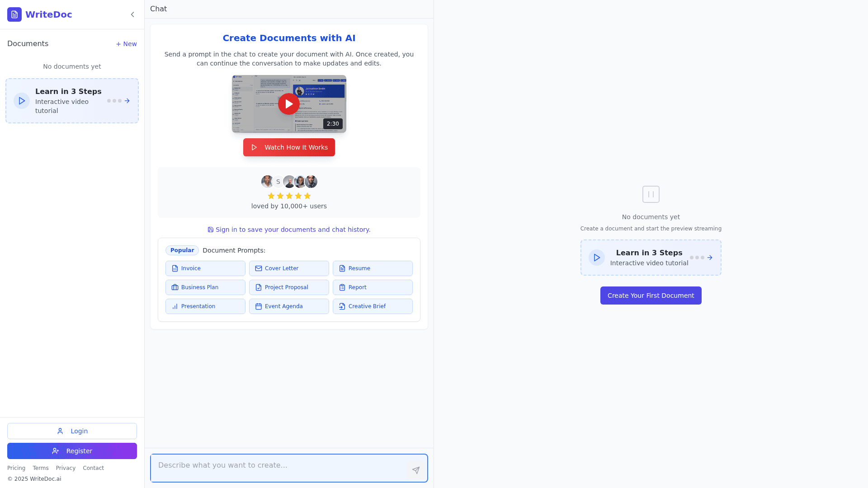The height and width of the screenshot is (488, 868).
Task: Open Login from the sidebar
Action: (x=72, y=431)
